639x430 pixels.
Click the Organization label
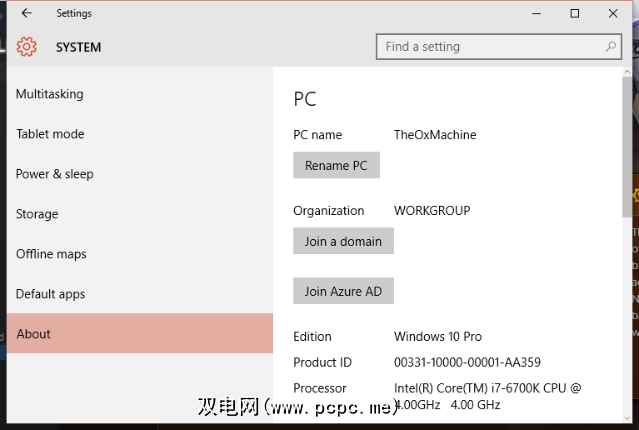328,211
